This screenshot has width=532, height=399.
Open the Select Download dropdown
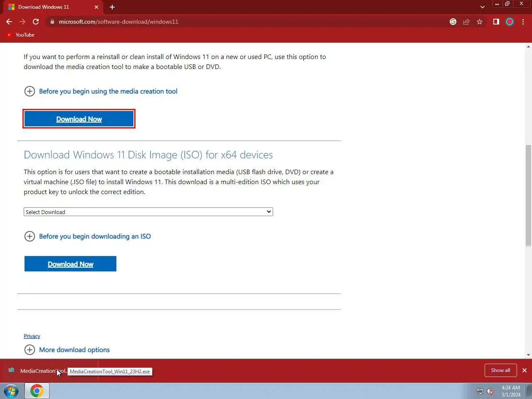point(148,212)
